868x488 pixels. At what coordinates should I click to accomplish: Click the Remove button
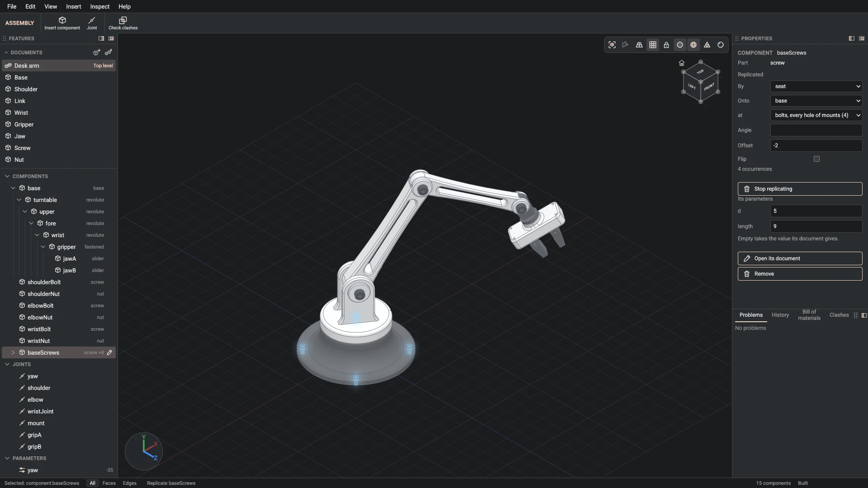click(x=800, y=274)
